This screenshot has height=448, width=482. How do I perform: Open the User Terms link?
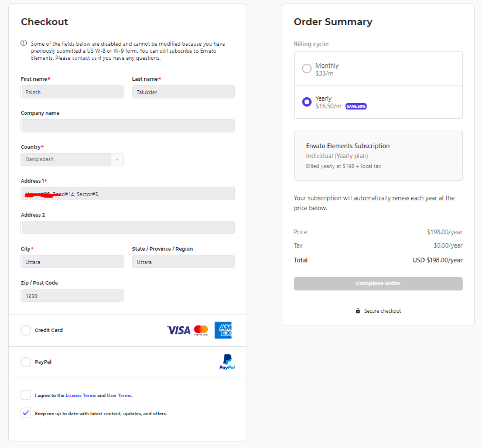click(x=119, y=395)
